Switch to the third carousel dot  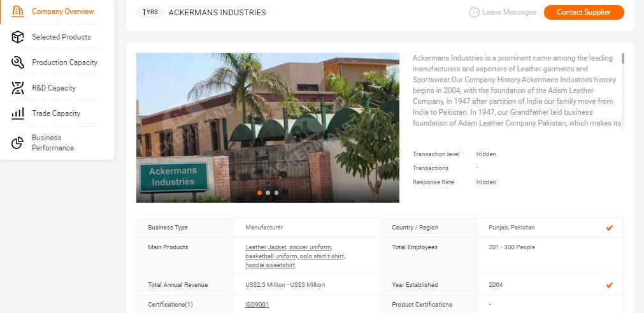276,193
